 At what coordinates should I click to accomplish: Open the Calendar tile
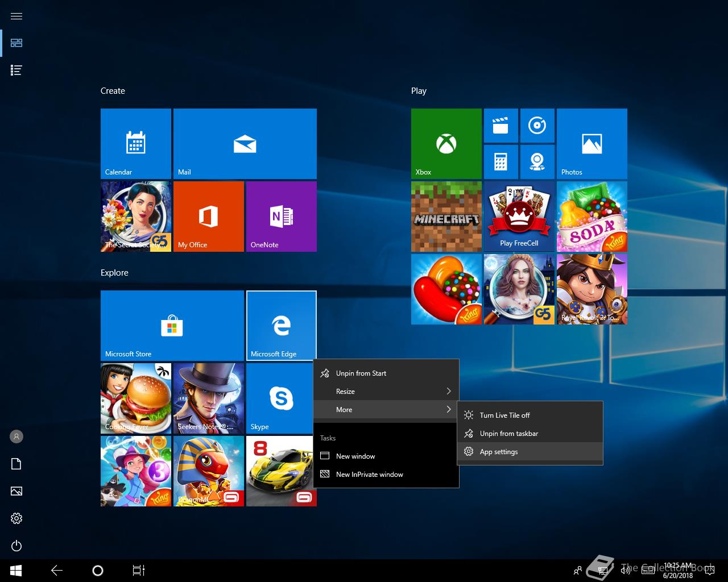[136, 144]
